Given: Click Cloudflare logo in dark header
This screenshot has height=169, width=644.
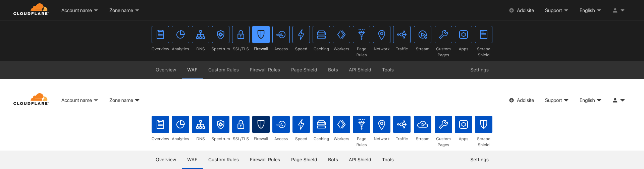Looking at the screenshot, I should (x=31, y=9).
